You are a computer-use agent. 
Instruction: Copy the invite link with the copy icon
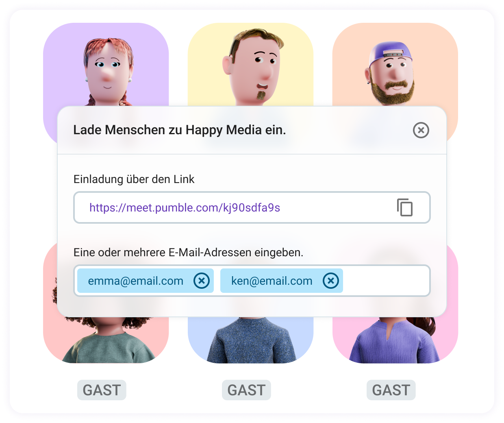(405, 207)
